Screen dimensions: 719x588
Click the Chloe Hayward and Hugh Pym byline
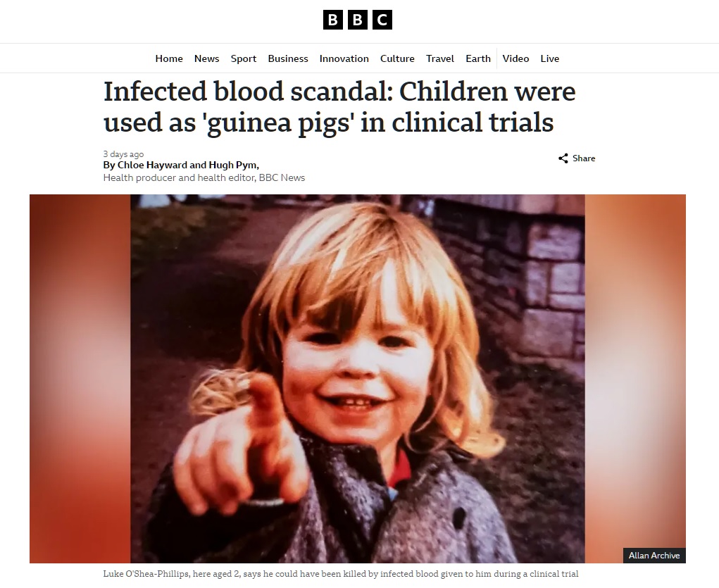[181, 165]
